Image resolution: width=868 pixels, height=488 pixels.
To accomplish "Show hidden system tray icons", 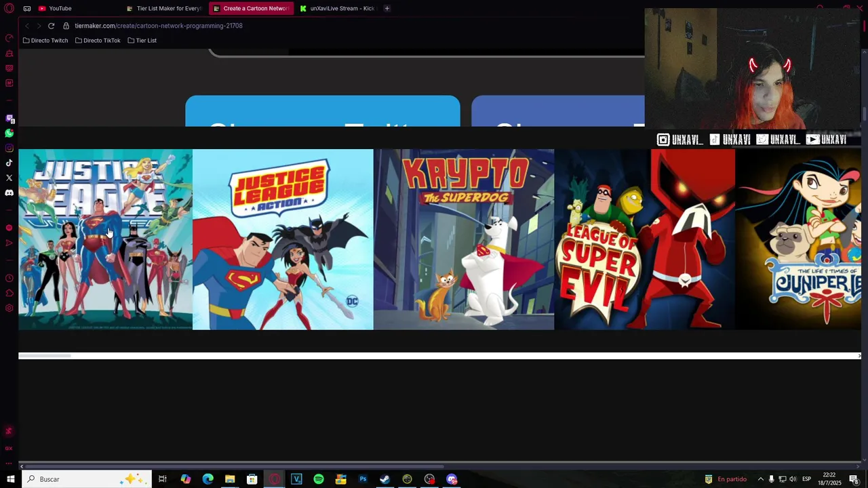I will coord(760,479).
